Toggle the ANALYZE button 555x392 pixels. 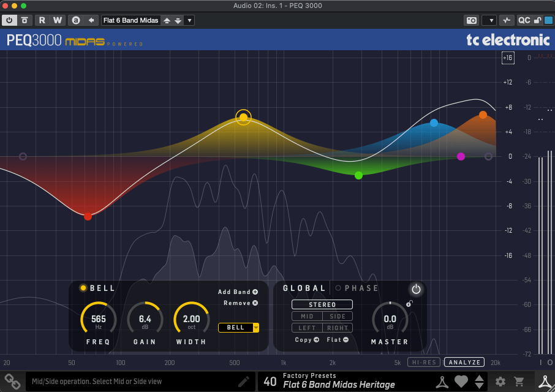(464, 363)
